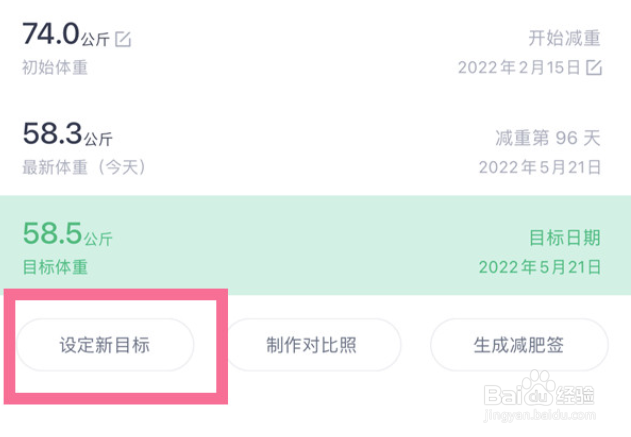
Task: Tap the 58.3 latest weight value
Action: pos(51,134)
